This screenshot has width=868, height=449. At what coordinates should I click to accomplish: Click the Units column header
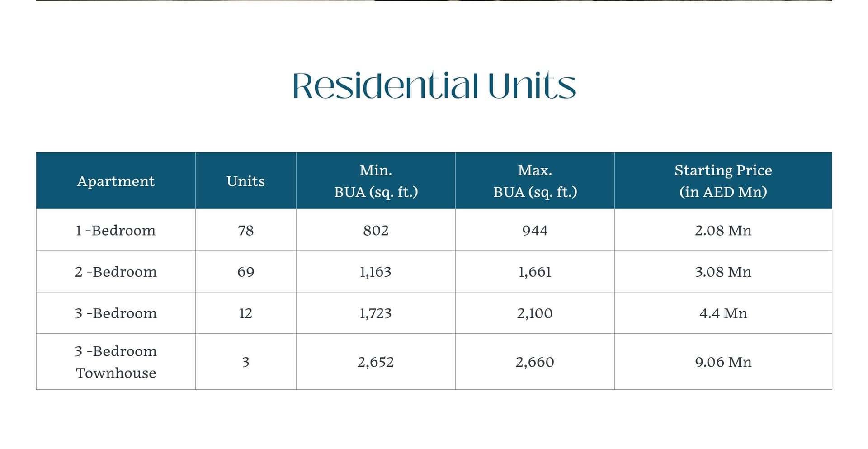(x=245, y=181)
